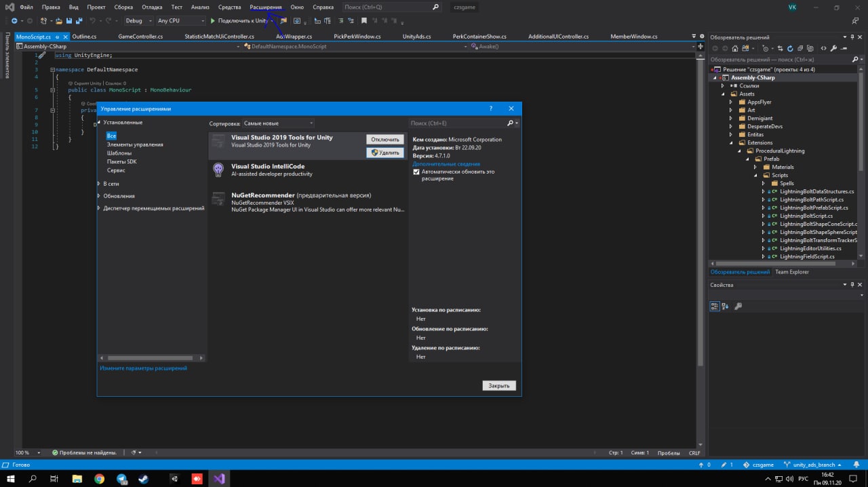Screen dimensions: 868x487
Task: Expand 'Диспетчер перемещаемых расширений' category
Action: click(100, 208)
